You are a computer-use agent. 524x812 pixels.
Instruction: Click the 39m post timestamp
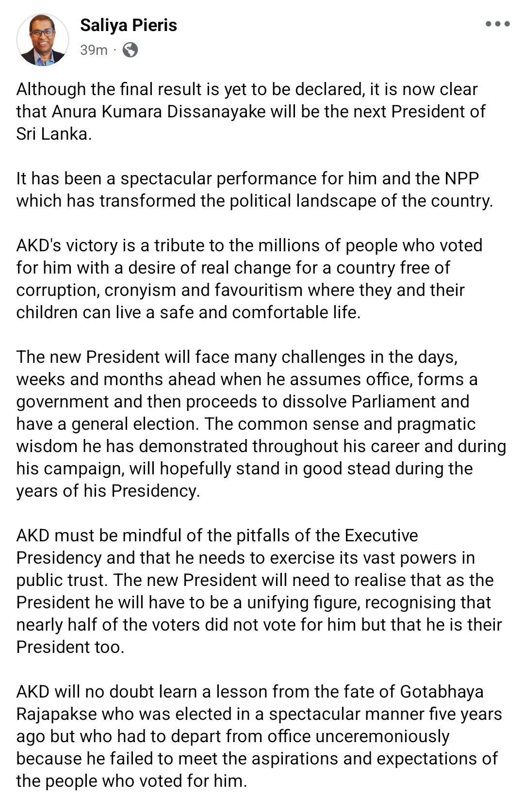click(x=94, y=50)
